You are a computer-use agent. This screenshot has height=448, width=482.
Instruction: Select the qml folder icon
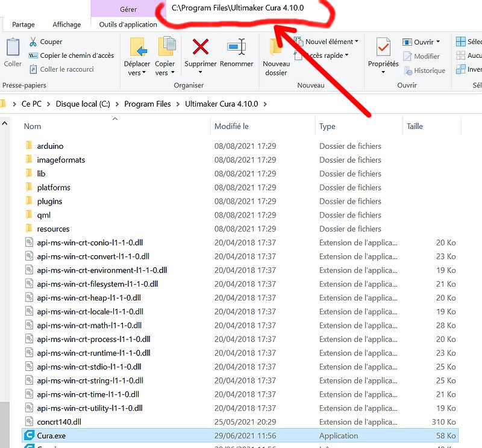point(29,214)
